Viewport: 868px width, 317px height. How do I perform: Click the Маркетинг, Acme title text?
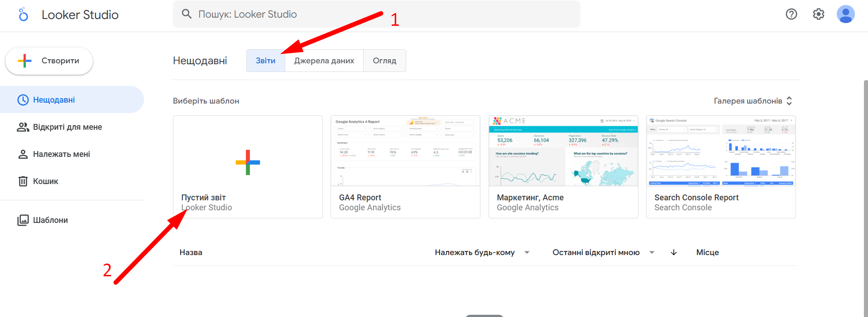tap(530, 198)
